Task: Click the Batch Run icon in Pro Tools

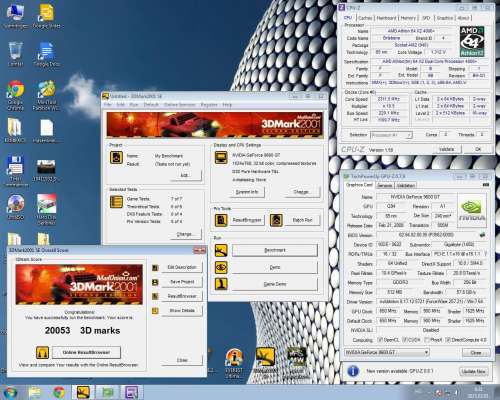Action: pyautogui.click(x=276, y=220)
